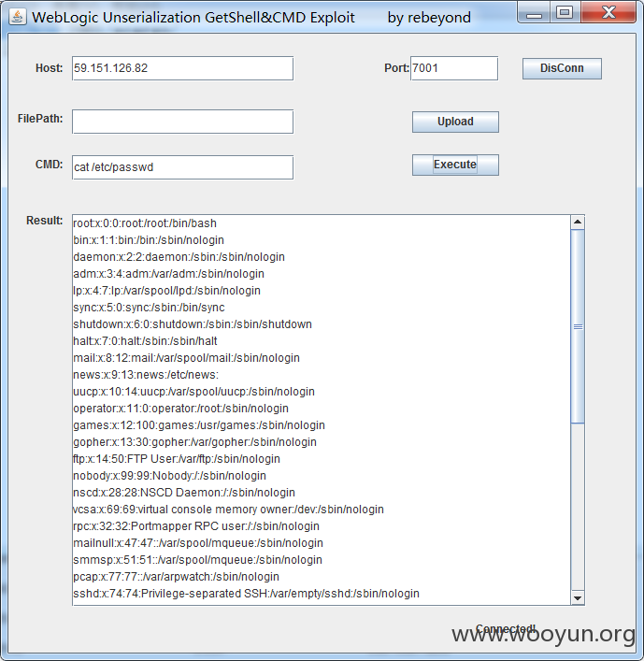This screenshot has height=661, width=644.
Task: Click the CMD: label
Action: (x=49, y=164)
